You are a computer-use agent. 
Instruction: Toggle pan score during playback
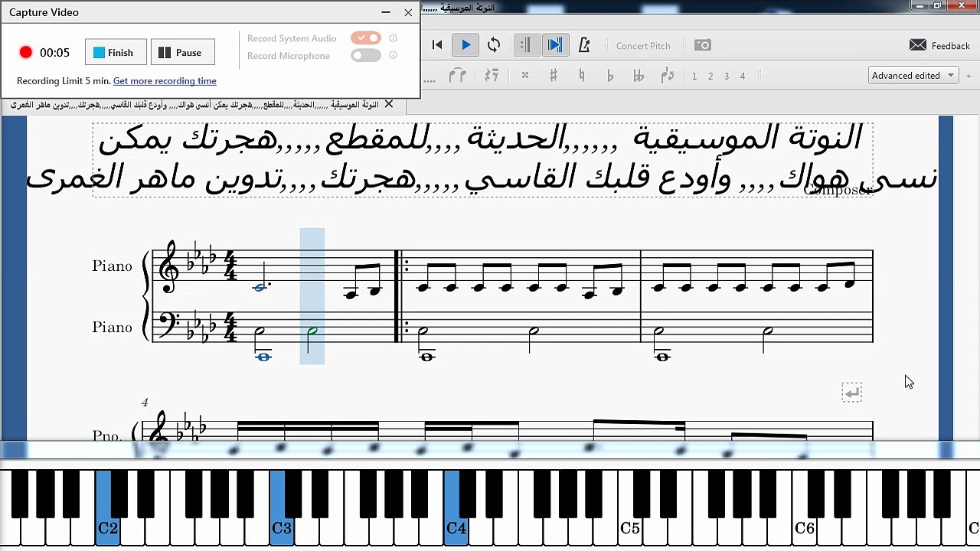click(x=554, y=45)
